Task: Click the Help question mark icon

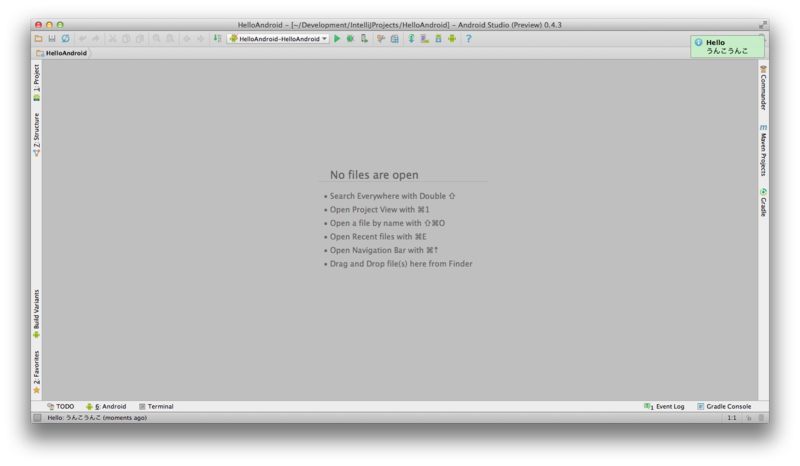Action: (468, 39)
